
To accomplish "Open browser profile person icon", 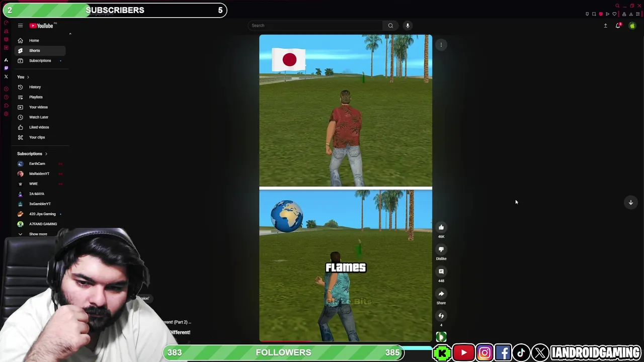I will 624,14.
